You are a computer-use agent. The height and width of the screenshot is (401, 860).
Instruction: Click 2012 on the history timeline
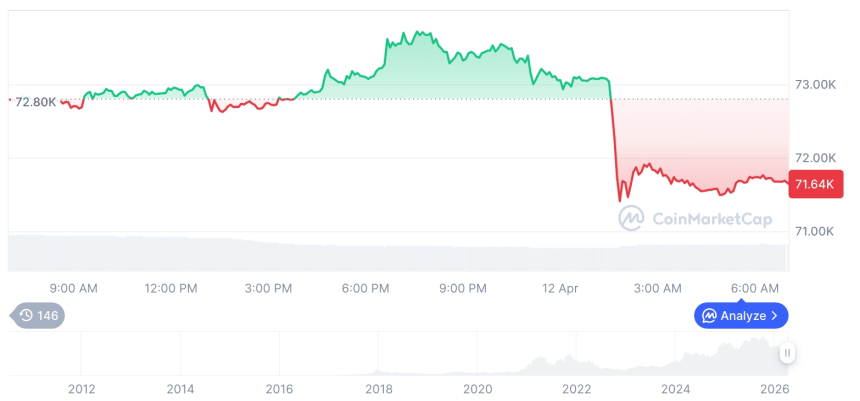coord(81,388)
